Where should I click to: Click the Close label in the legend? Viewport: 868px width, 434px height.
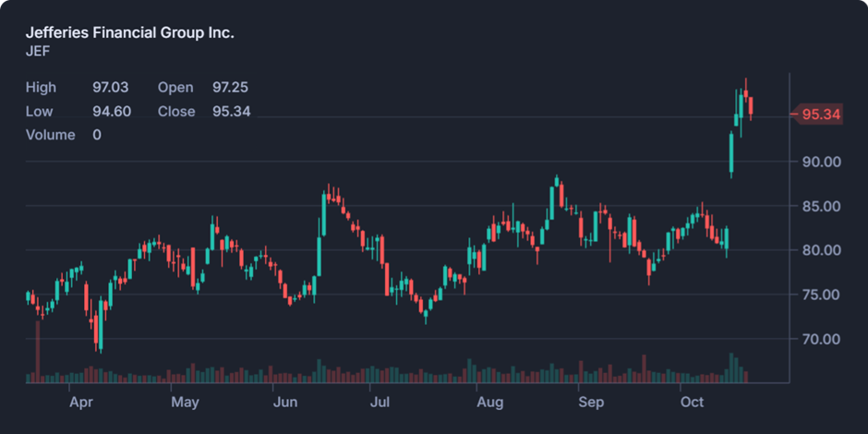[176, 111]
